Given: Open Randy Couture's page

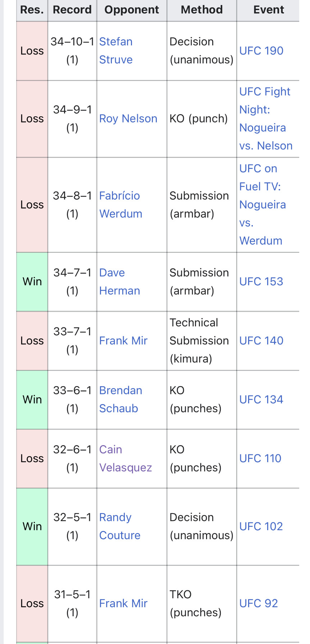Looking at the screenshot, I should [120, 526].
